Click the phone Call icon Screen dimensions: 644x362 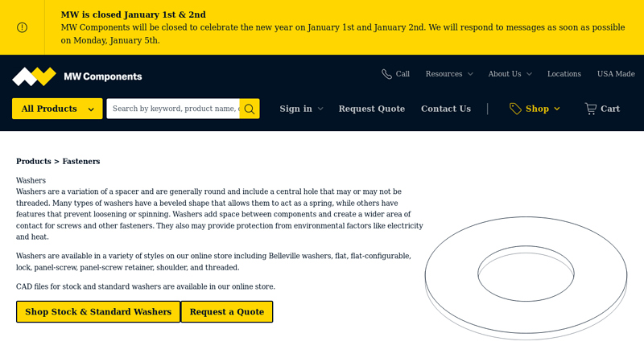pos(387,74)
